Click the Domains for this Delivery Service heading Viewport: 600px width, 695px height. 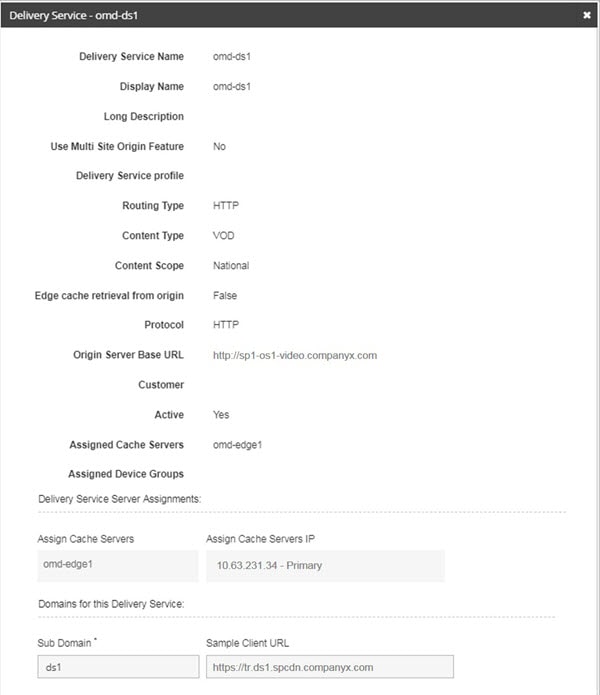point(111,604)
